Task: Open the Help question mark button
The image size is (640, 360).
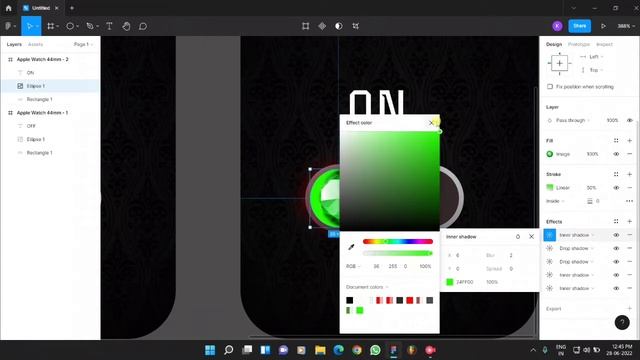Action: click(x=622, y=322)
